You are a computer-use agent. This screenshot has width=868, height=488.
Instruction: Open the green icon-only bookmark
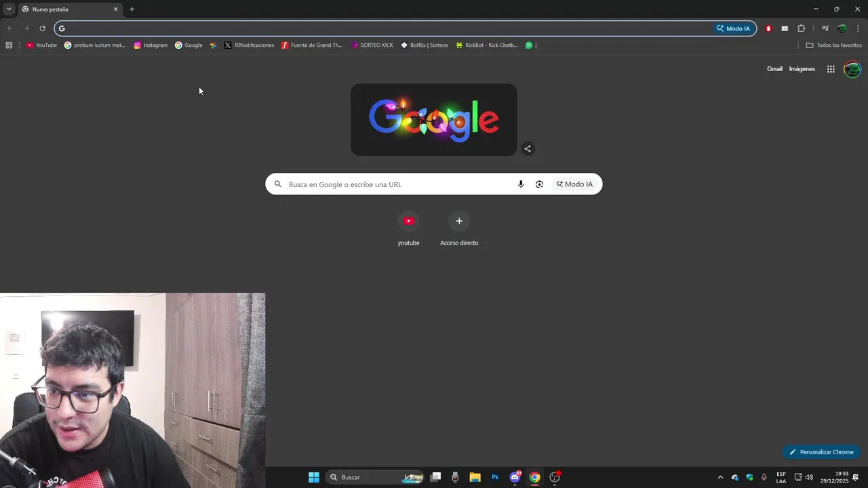pyautogui.click(x=529, y=45)
